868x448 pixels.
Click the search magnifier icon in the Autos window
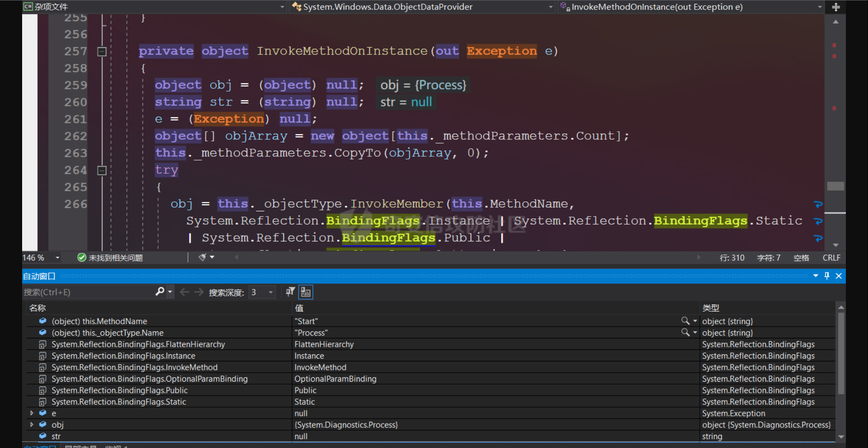160,292
